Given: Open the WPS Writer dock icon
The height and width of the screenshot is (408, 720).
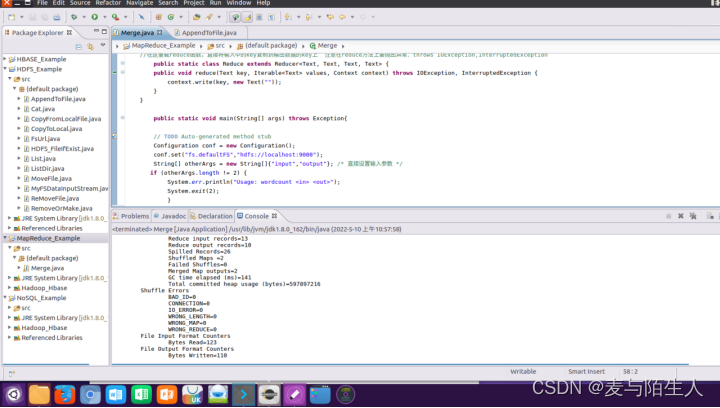Looking at the screenshot, I should point(116,395).
